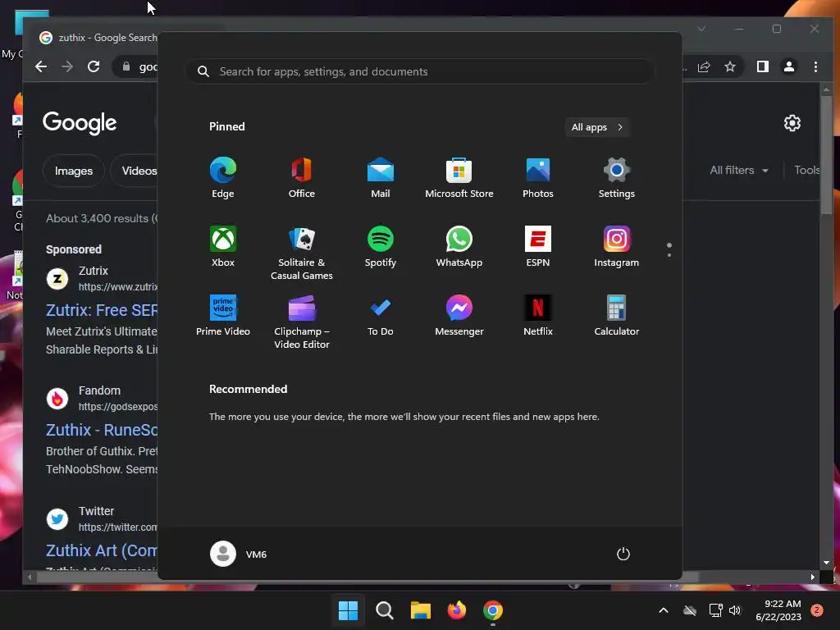
Task: Select the zuthix Google Search tab
Action: pyautogui.click(x=98, y=38)
